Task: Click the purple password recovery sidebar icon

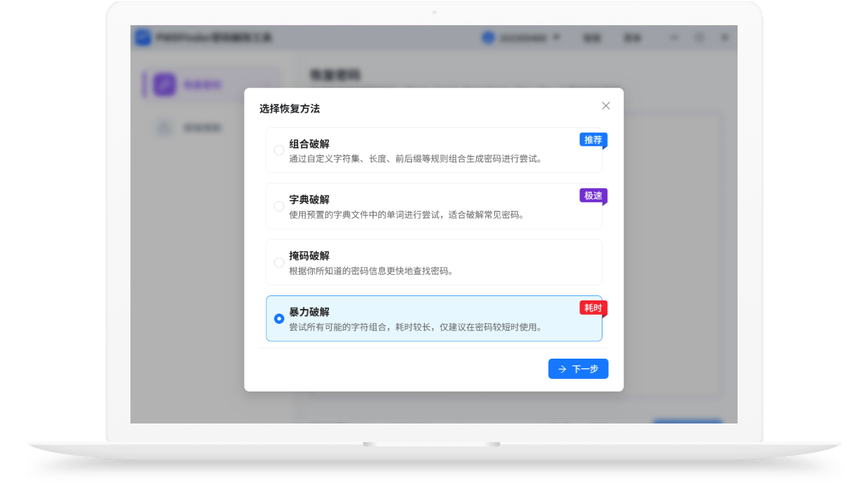Action: 164,85
